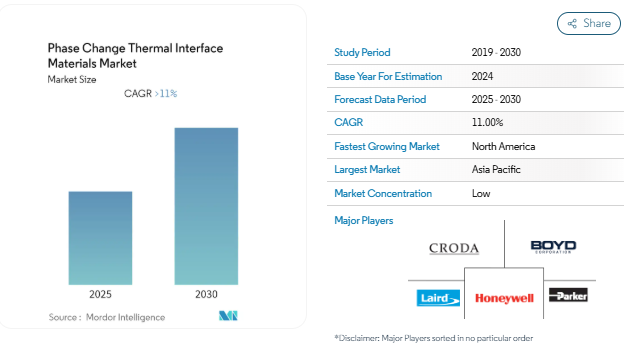Click the Share button
The height and width of the screenshot is (364, 624).
point(589,23)
